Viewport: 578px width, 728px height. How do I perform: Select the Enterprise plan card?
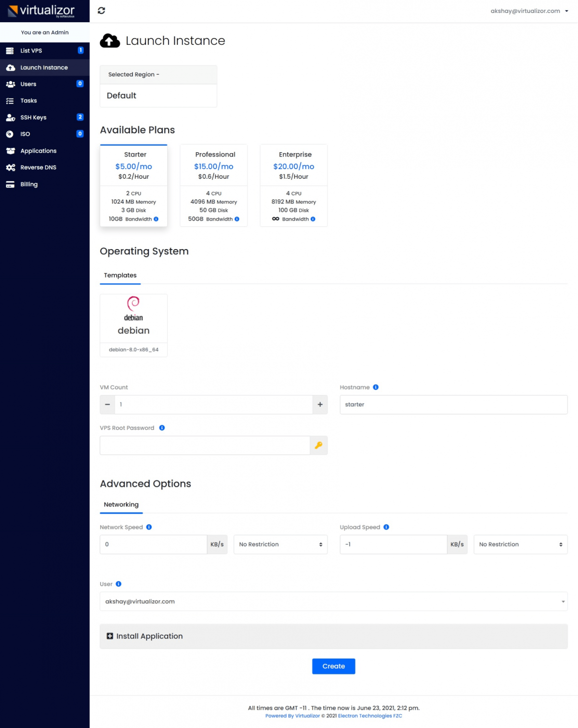(x=294, y=185)
